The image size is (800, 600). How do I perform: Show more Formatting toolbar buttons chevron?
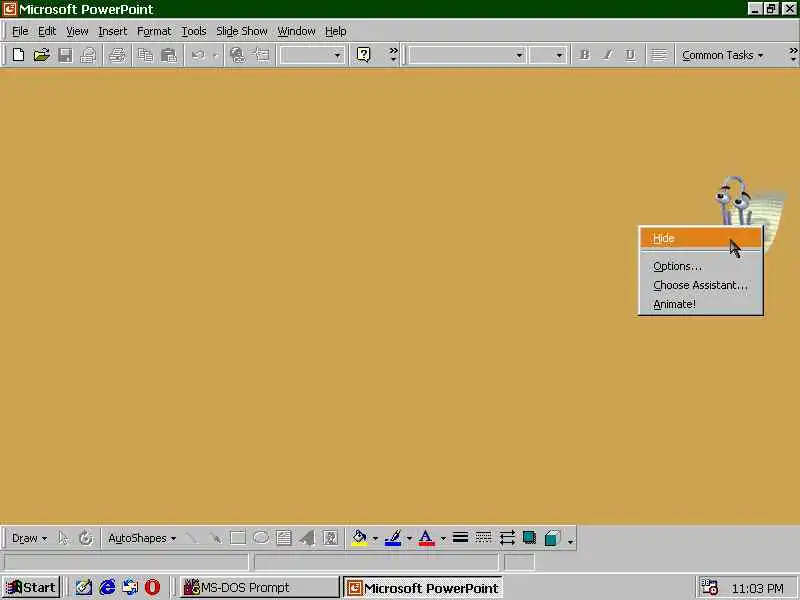click(x=793, y=55)
